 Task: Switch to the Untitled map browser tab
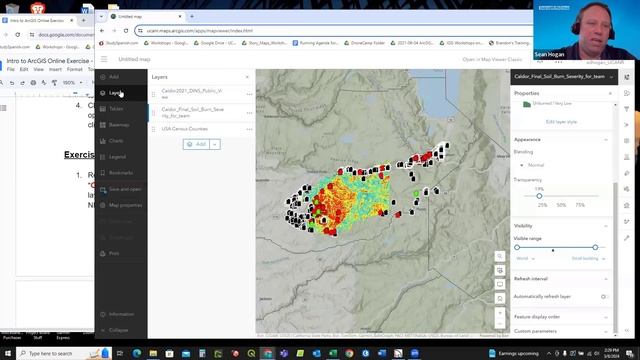point(146,16)
